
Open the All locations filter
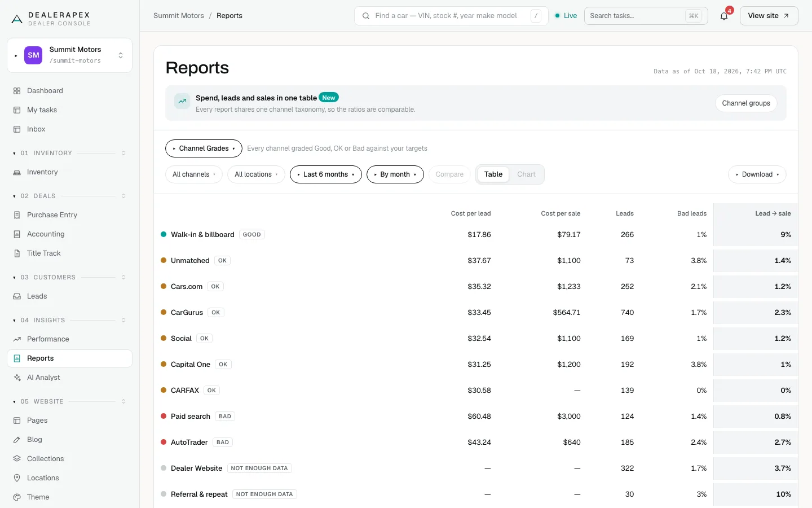(x=256, y=174)
